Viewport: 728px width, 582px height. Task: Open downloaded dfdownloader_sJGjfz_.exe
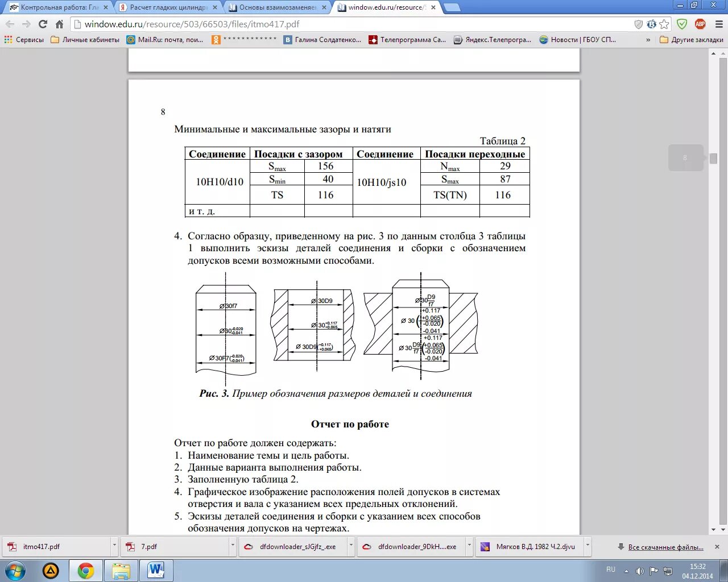coord(293,547)
